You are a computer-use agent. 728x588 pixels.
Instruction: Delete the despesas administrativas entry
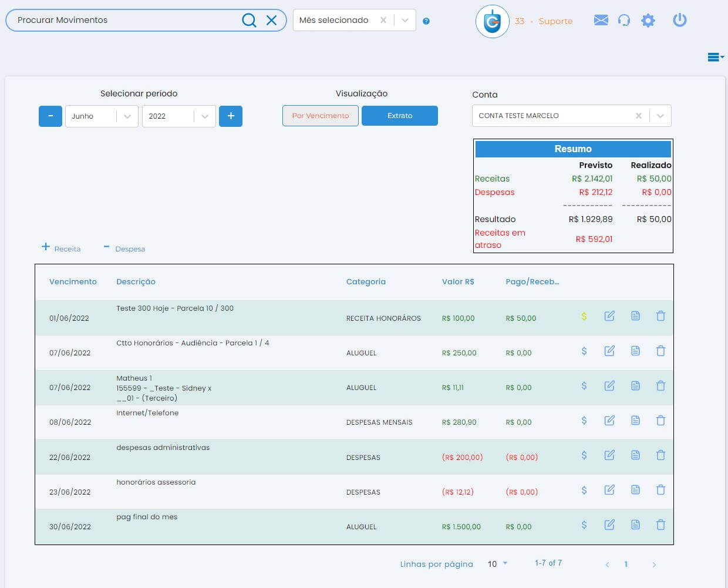tap(660, 455)
